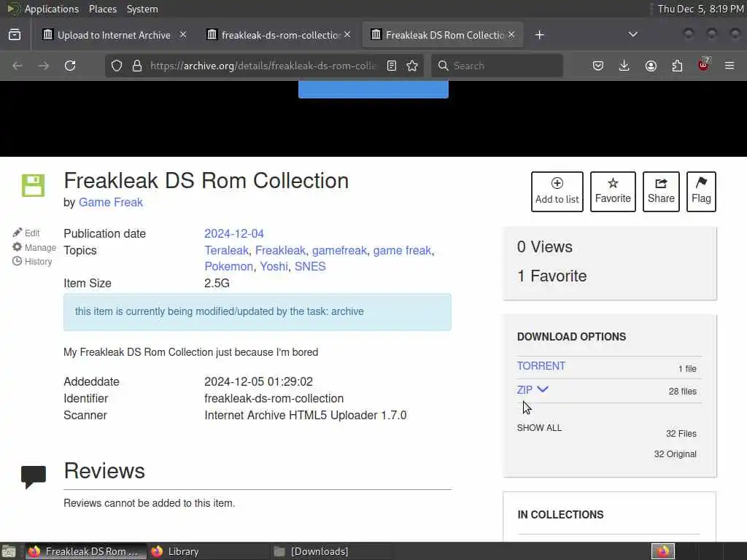
Task: Open the Freakleak topic link
Action: pyautogui.click(x=280, y=251)
